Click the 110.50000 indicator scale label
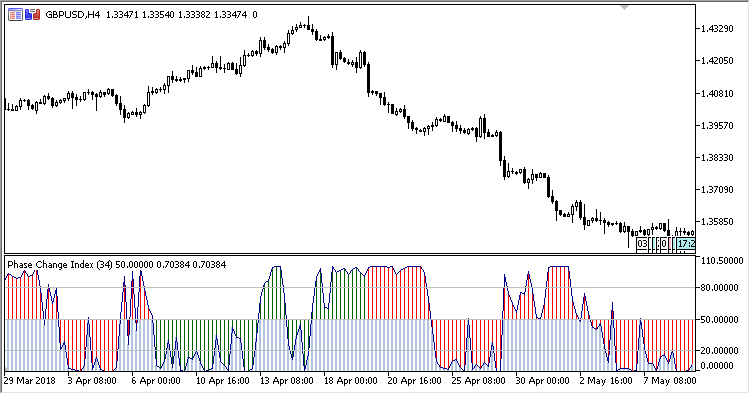This screenshot has width=750, height=394. click(x=722, y=261)
